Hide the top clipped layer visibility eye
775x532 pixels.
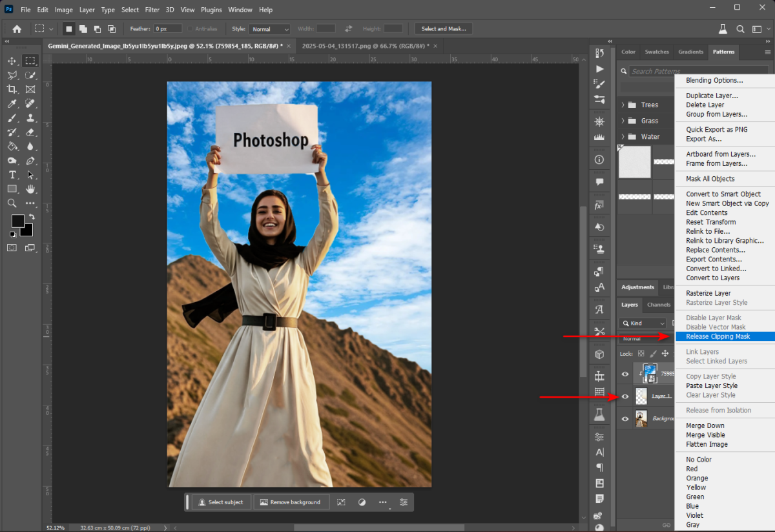tap(625, 374)
